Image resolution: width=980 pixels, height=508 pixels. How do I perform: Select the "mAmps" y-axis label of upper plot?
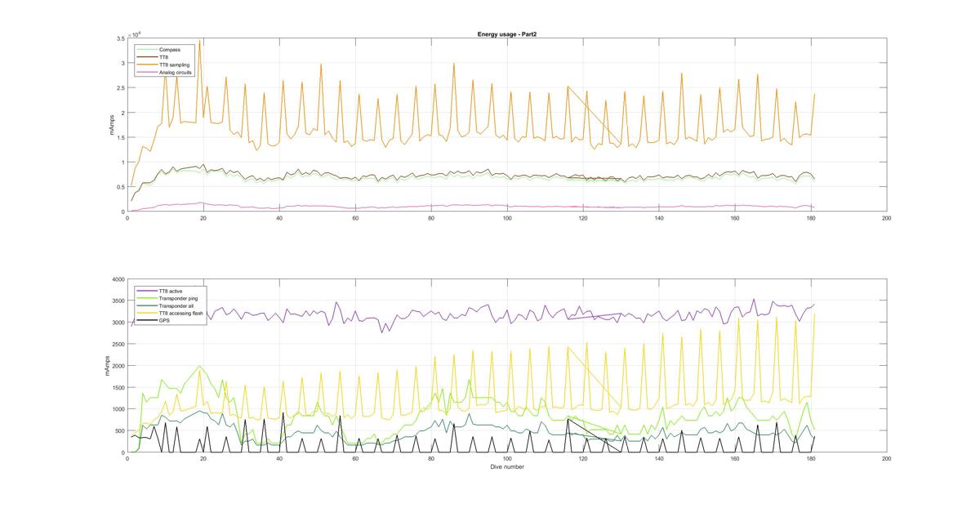tap(112, 125)
